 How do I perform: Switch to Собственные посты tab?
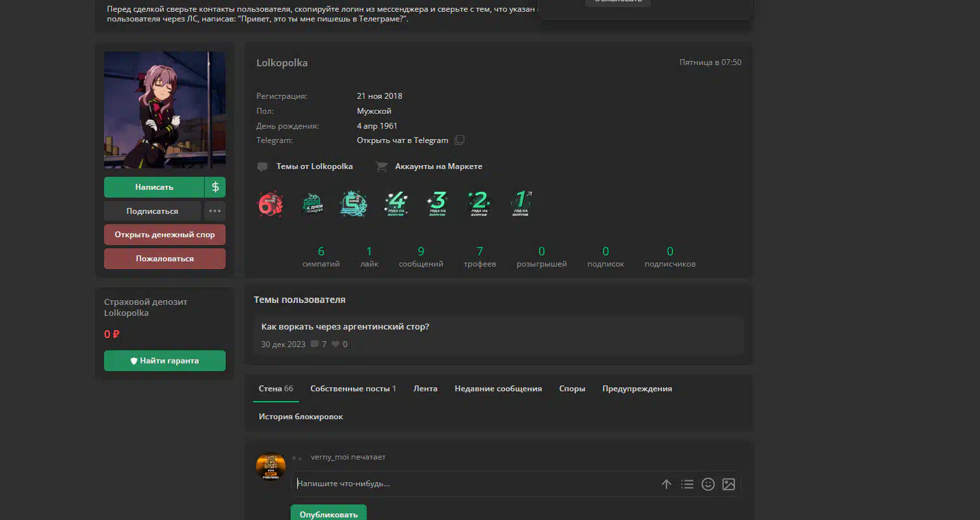[x=353, y=389]
